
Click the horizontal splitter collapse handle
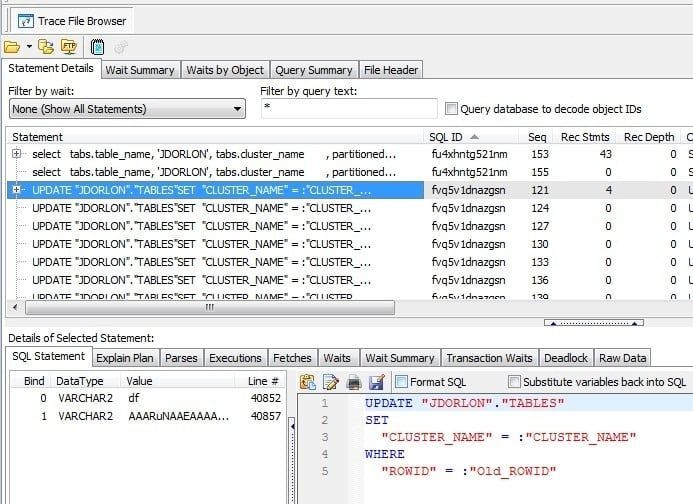click(x=594, y=323)
